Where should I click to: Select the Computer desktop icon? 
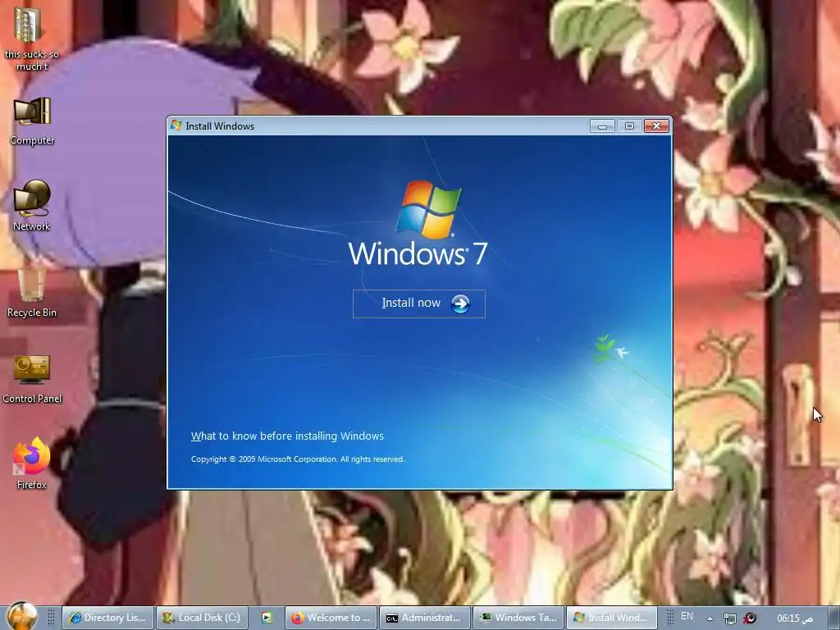(x=32, y=121)
